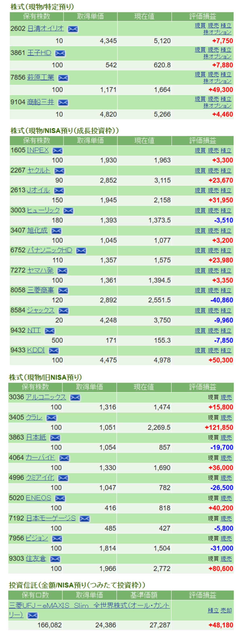Click 売却 for the eMAXIS Slim fund
The image size is (242, 644).
tap(226, 611)
